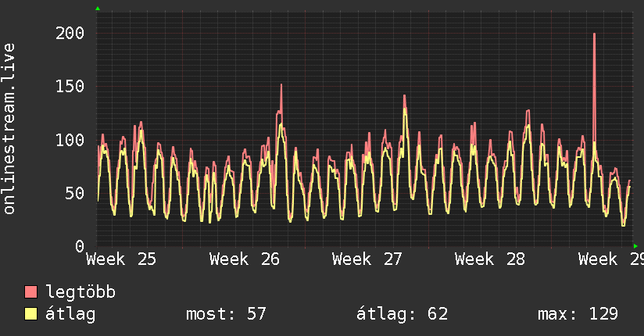Screen dimensions: 644x336
Task: Click the most: 57 statistic
Action: [227, 314]
